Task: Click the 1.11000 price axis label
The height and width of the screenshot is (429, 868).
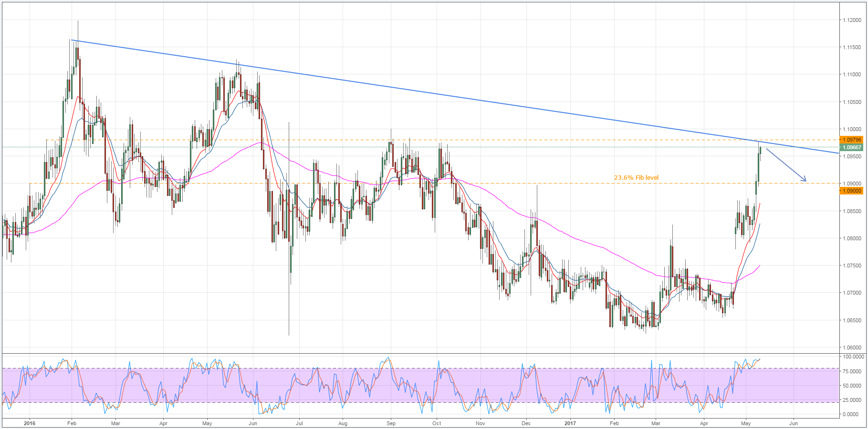Action: point(852,75)
